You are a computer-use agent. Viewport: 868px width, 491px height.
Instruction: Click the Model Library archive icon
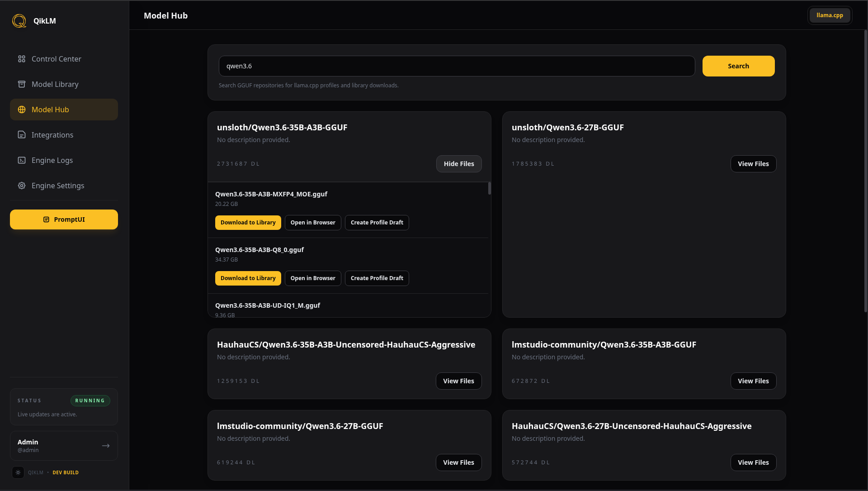click(x=22, y=84)
